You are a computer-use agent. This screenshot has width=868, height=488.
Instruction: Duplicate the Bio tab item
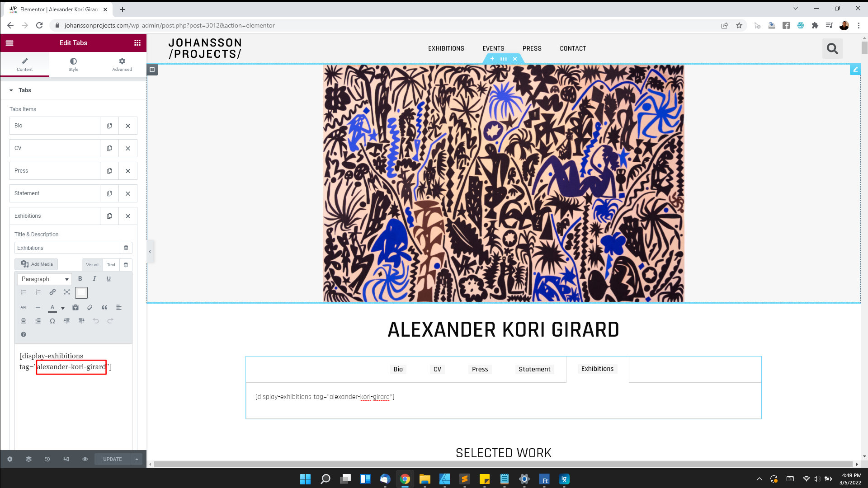[109, 126]
